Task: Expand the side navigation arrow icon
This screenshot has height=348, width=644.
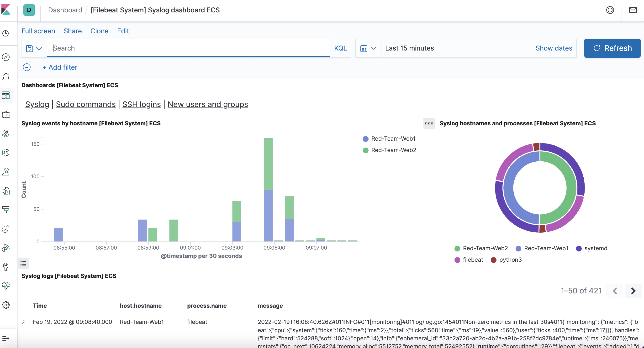Action: coord(5,338)
